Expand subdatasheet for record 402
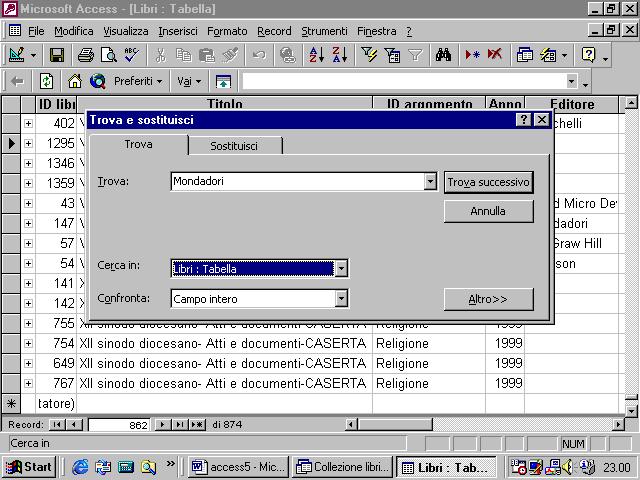The width and height of the screenshot is (640, 480). click(28, 123)
